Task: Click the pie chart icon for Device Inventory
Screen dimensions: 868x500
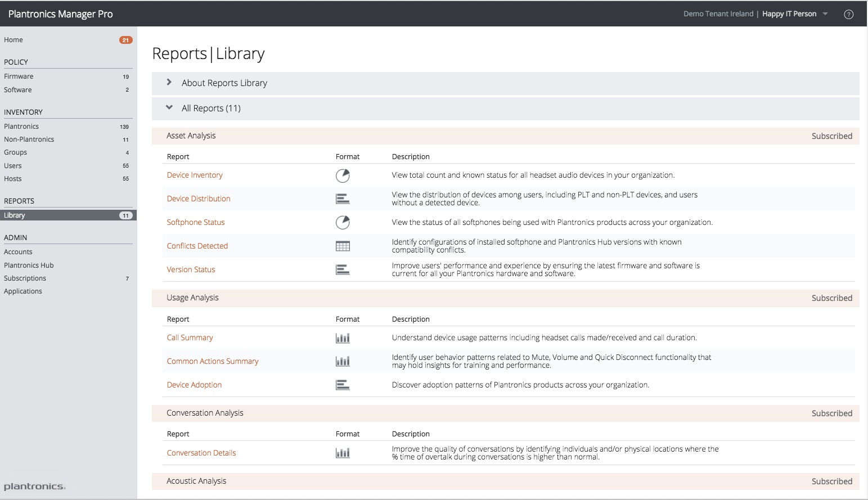Action: 343,176
